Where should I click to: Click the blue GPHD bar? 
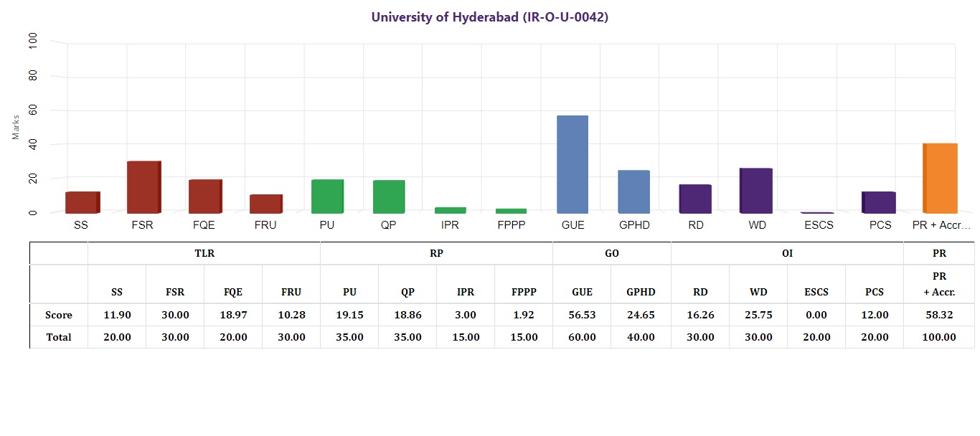(633, 191)
